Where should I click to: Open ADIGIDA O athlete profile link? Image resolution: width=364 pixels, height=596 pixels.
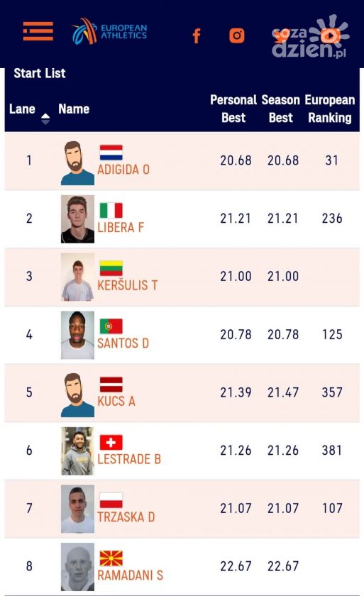pos(123,170)
